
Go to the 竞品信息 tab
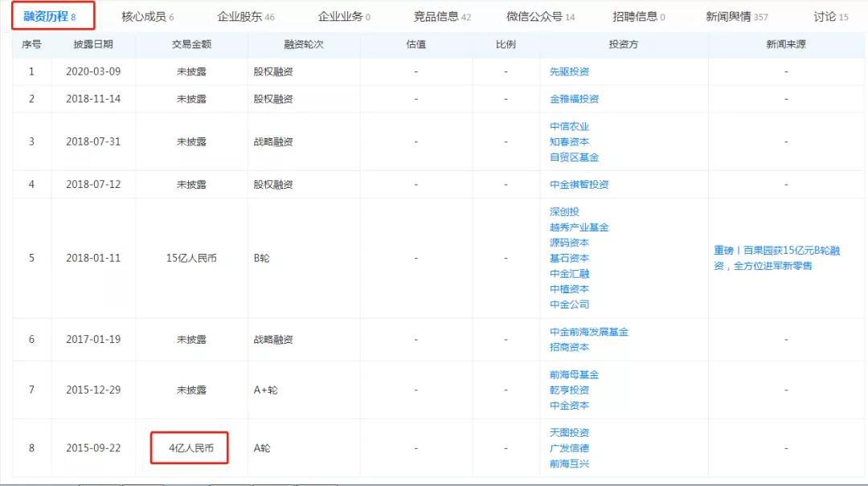[442, 17]
